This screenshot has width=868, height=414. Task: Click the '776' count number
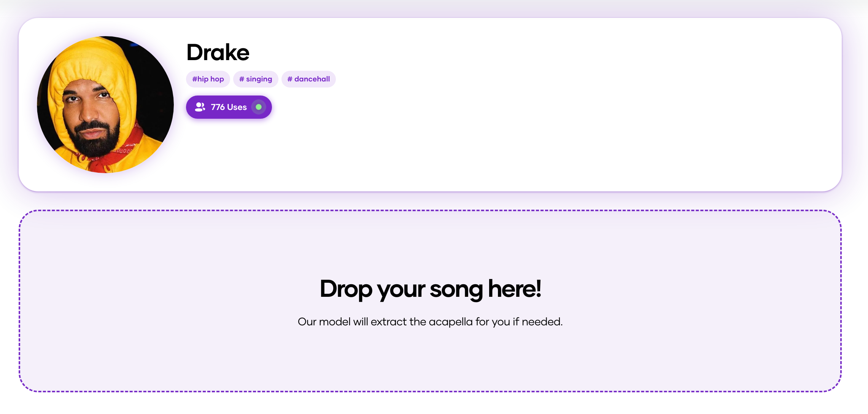[x=218, y=107]
